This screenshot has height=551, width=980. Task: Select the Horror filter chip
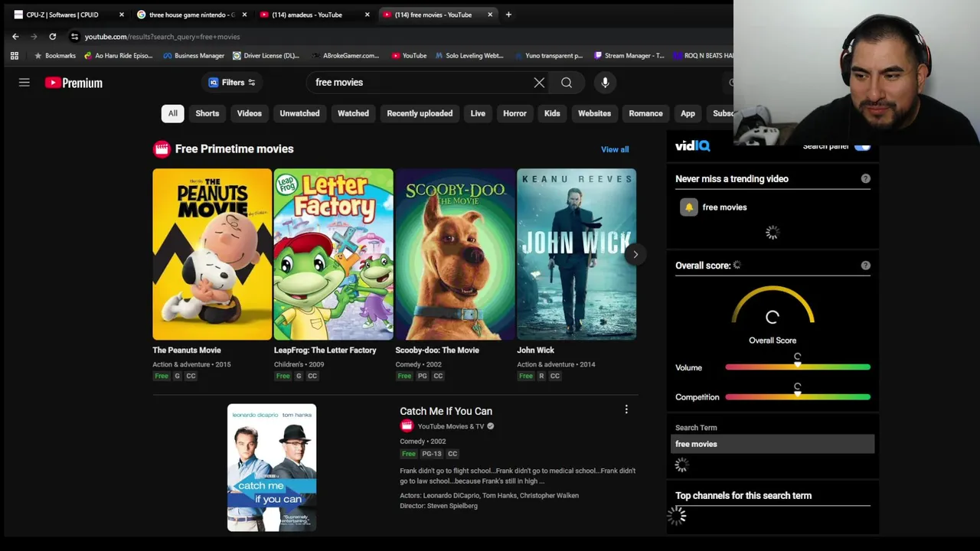tap(514, 113)
